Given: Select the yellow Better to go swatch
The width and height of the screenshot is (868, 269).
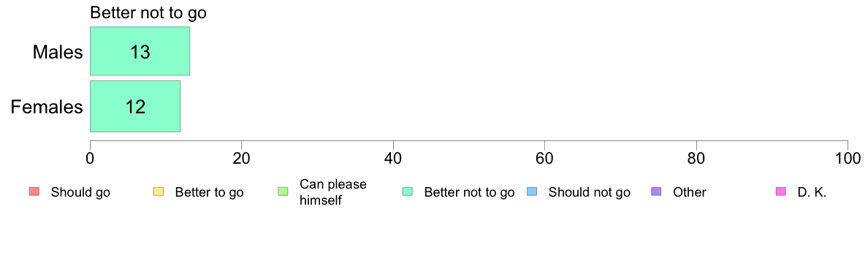Looking at the screenshot, I should click(x=158, y=192).
